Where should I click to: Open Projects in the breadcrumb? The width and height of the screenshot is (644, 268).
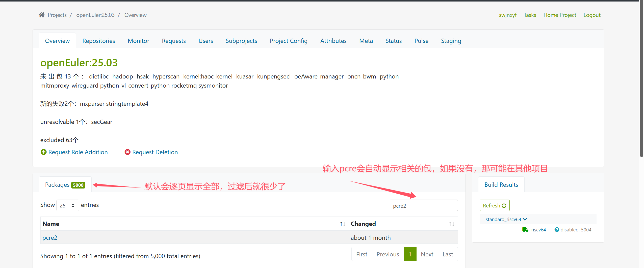coord(57,15)
